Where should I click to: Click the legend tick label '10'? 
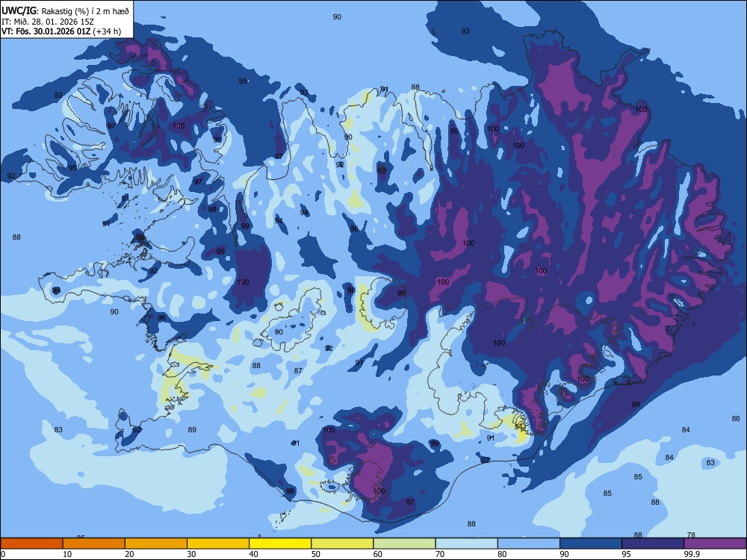tap(67, 554)
